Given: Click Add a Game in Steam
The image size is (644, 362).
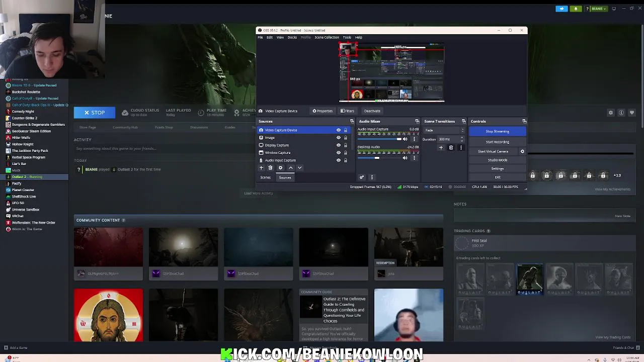Looking at the screenshot, I should 16,347.
